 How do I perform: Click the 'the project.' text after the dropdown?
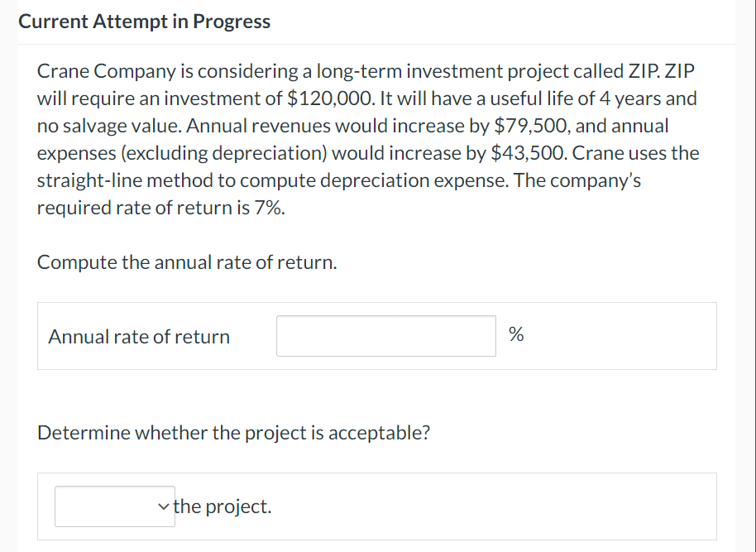(222, 506)
